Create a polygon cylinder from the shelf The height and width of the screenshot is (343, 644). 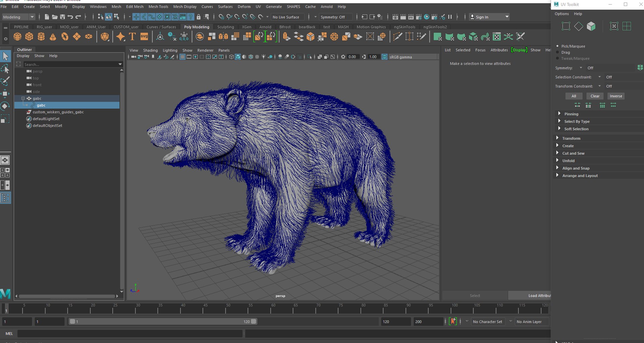pos(41,37)
